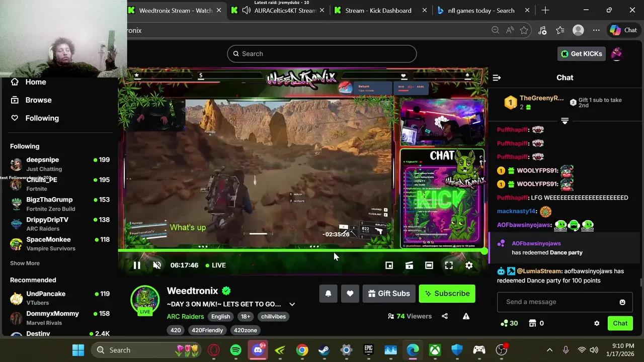Open video player settings gear
Viewport: 644px width, 362px height.
[x=469, y=265]
